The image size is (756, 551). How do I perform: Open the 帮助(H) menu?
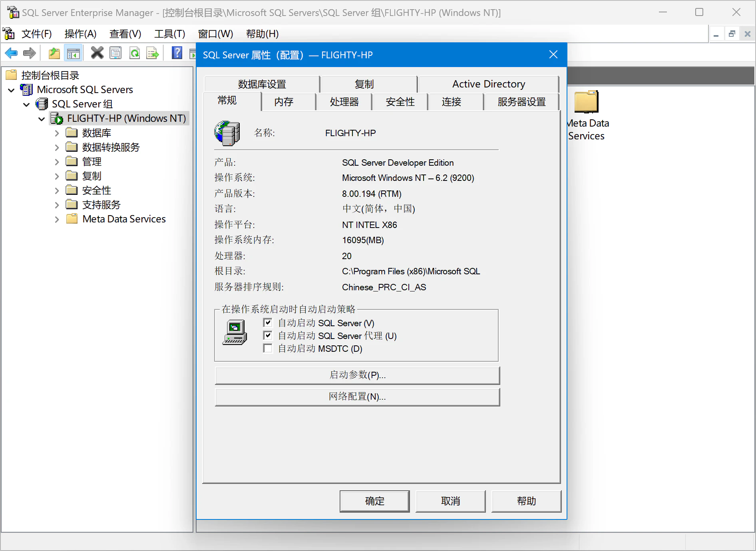click(x=262, y=34)
